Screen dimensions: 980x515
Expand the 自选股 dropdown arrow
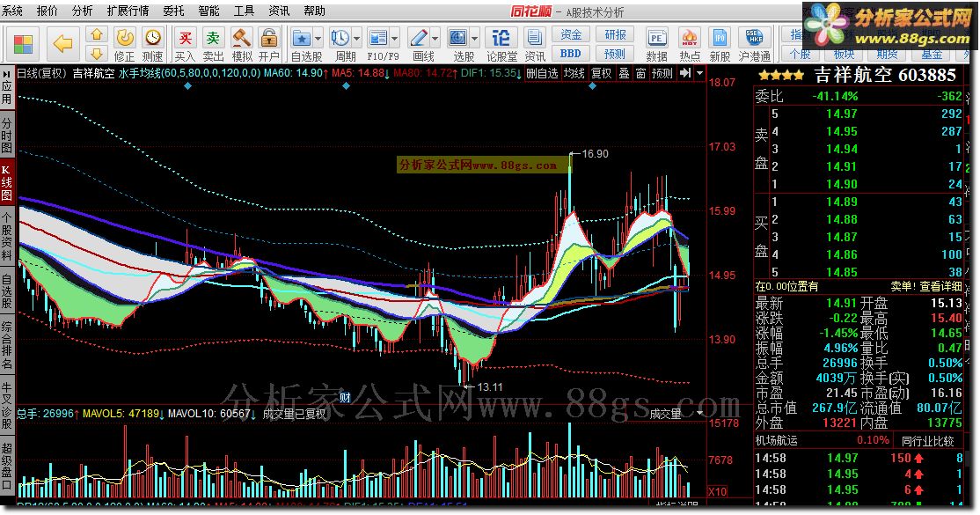(x=318, y=39)
